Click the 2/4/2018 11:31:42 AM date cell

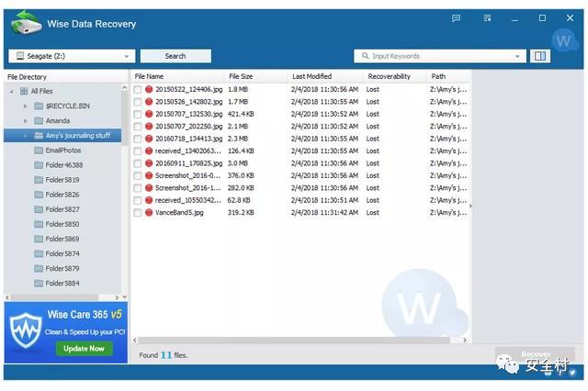pos(324,212)
